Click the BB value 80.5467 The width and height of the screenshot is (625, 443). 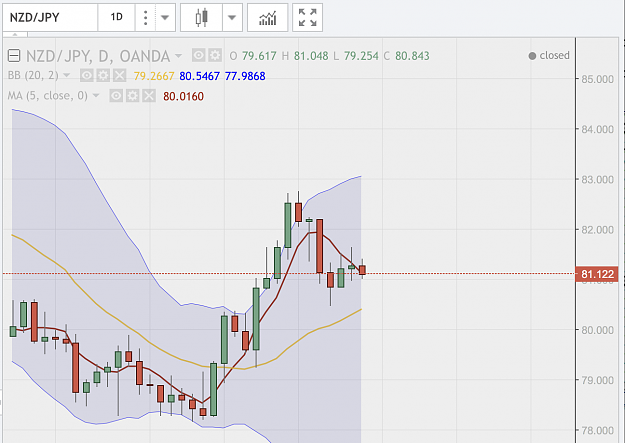click(199, 76)
